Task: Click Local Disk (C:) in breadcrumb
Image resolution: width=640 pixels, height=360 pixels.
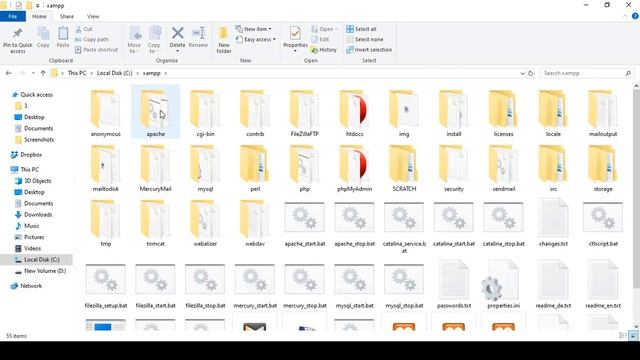Action: pos(114,73)
